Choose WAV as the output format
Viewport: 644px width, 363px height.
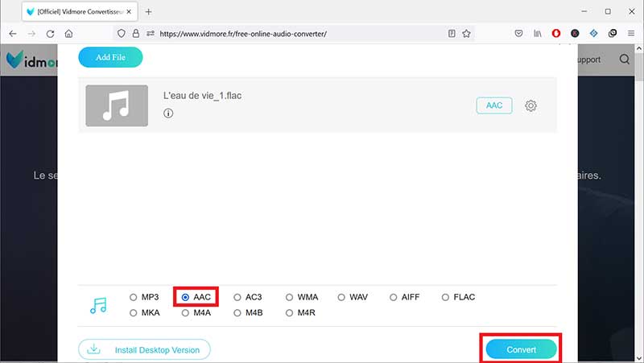tap(341, 297)
